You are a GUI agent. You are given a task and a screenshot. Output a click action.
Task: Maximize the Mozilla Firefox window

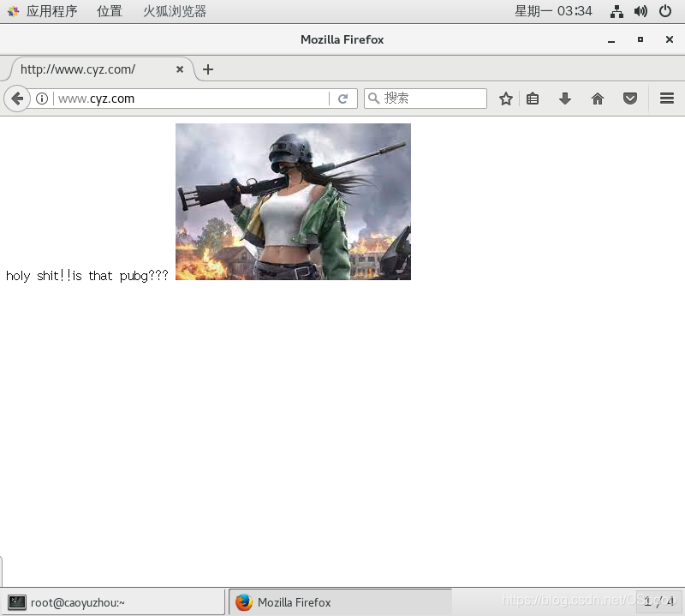click(640, 39)
